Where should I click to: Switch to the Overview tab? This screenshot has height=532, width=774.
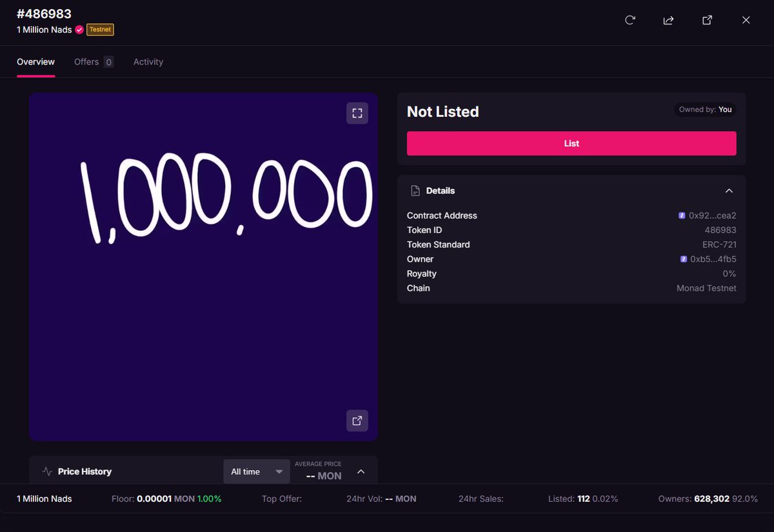pos(35,62)
